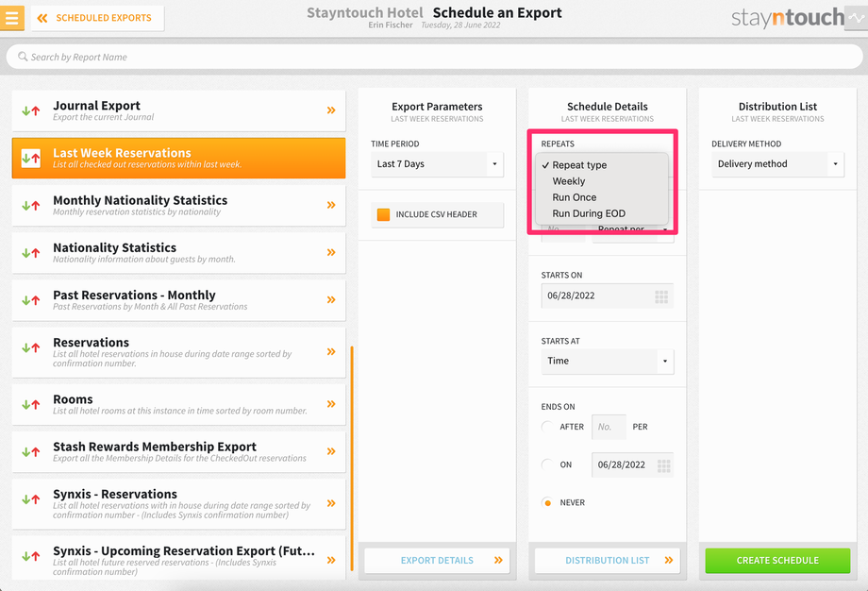
Task: Open Journal Export double chevron
Action: [331, 110]
